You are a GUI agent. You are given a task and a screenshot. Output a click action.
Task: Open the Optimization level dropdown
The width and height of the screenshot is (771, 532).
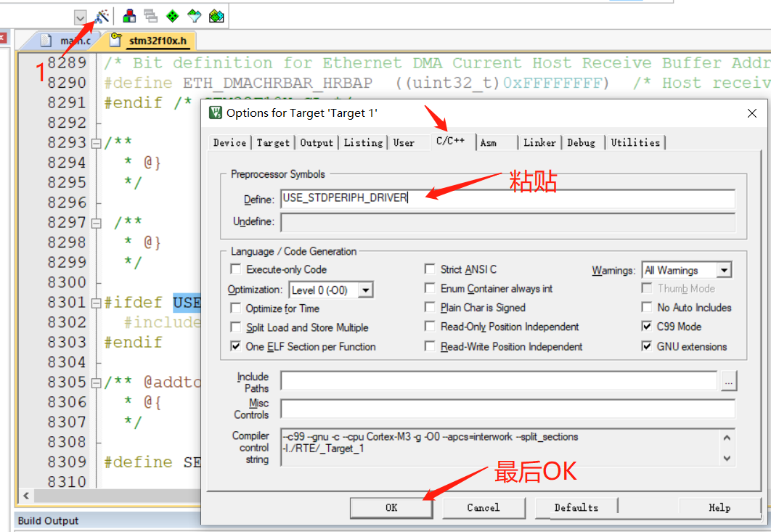point(365,290)
